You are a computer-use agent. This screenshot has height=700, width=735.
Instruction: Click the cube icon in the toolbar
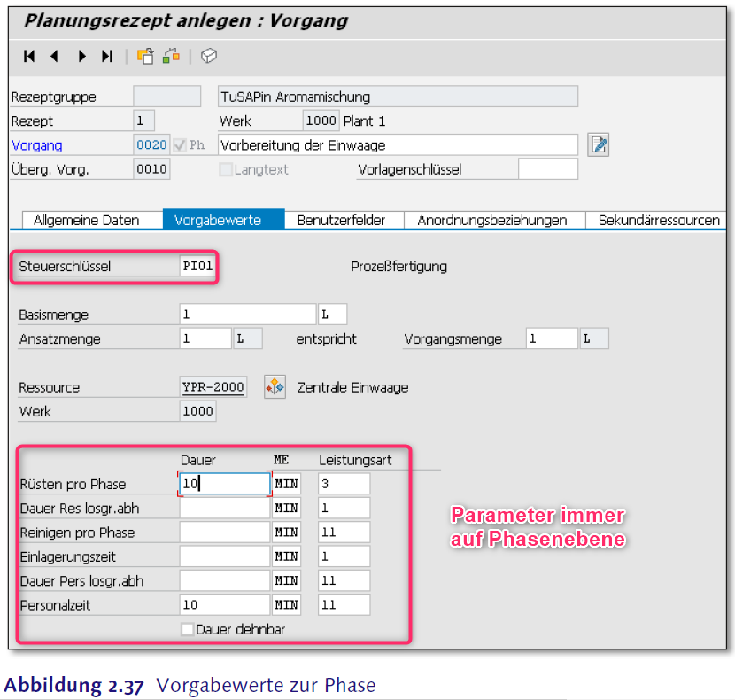coord(209,57)
